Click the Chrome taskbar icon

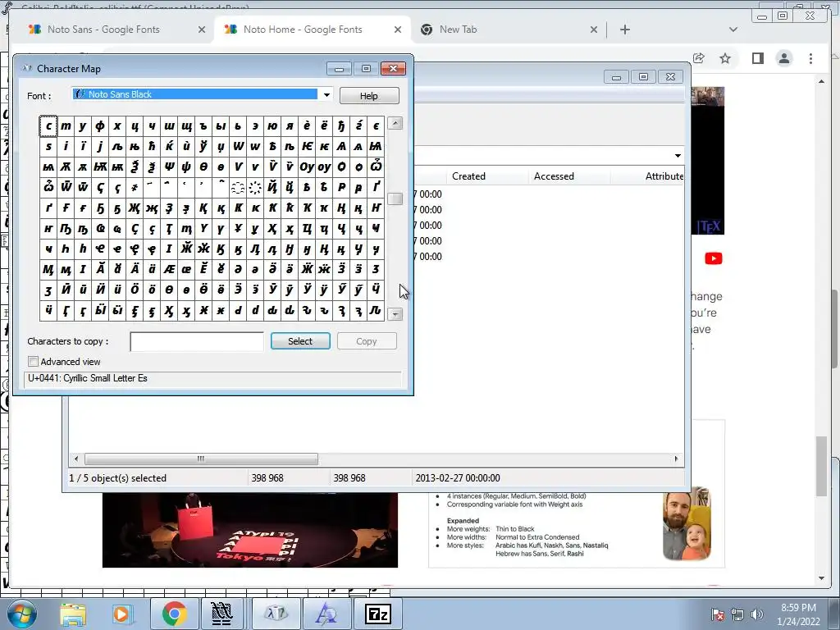coord(174,614)
